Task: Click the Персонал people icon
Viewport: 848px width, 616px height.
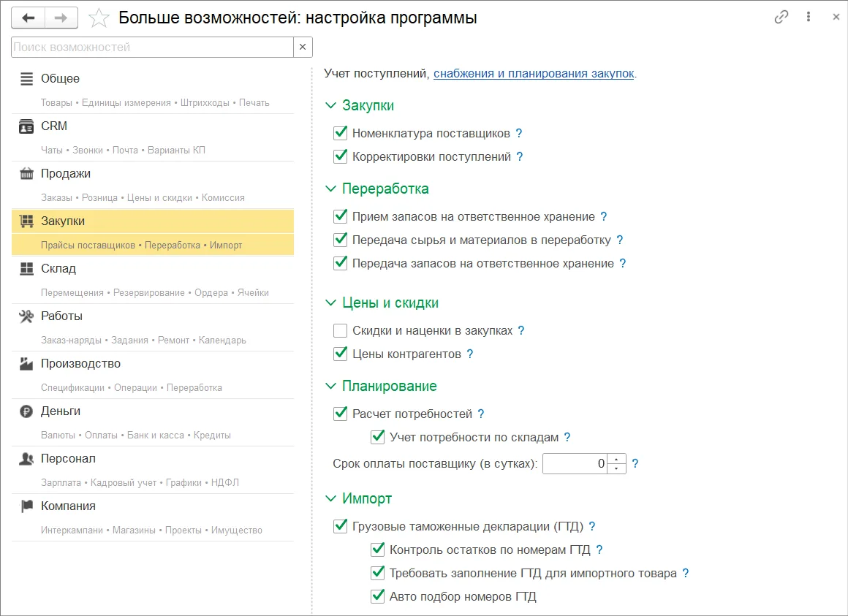Action: tap(26, 459)
